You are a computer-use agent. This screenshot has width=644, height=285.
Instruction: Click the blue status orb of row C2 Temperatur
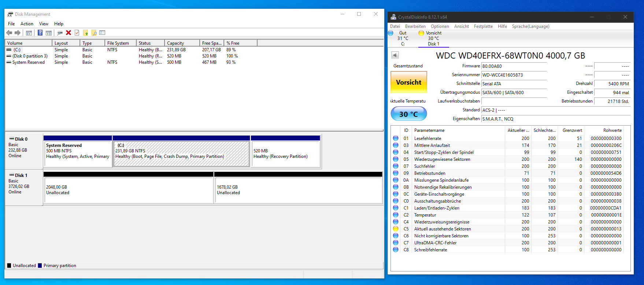(x=396, y=215)
